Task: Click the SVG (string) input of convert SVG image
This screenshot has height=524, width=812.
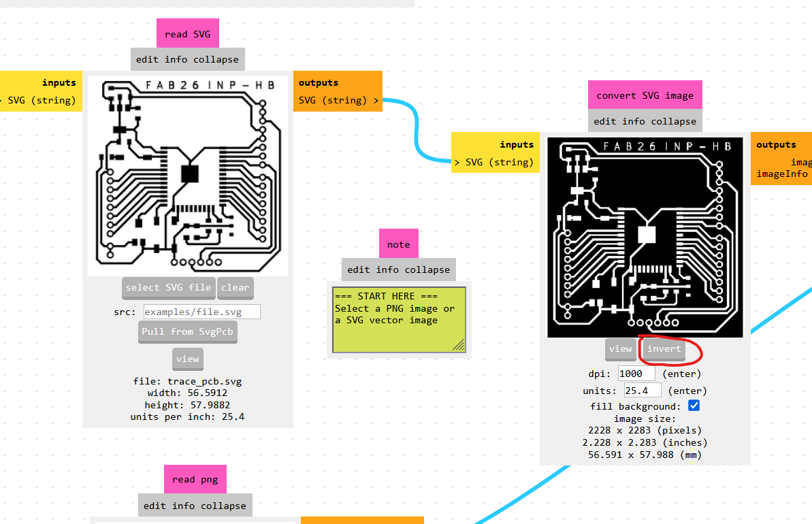Action: [x=495, y=162]
